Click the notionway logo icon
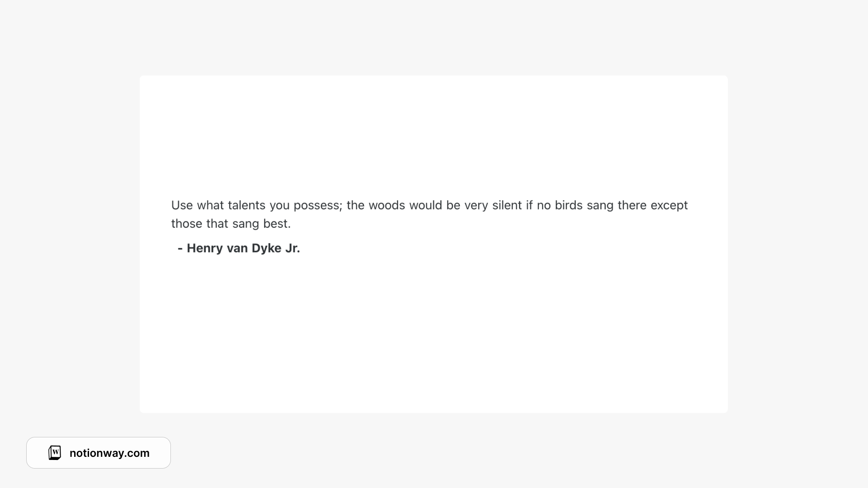 (55, 453)
